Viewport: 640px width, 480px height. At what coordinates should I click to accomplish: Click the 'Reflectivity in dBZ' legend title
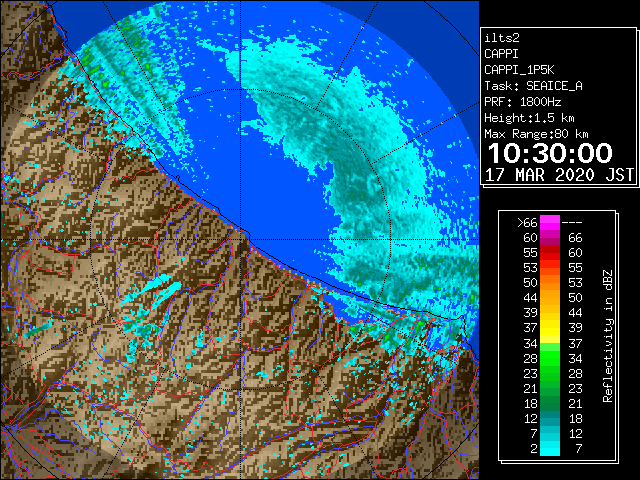(608, 336)
